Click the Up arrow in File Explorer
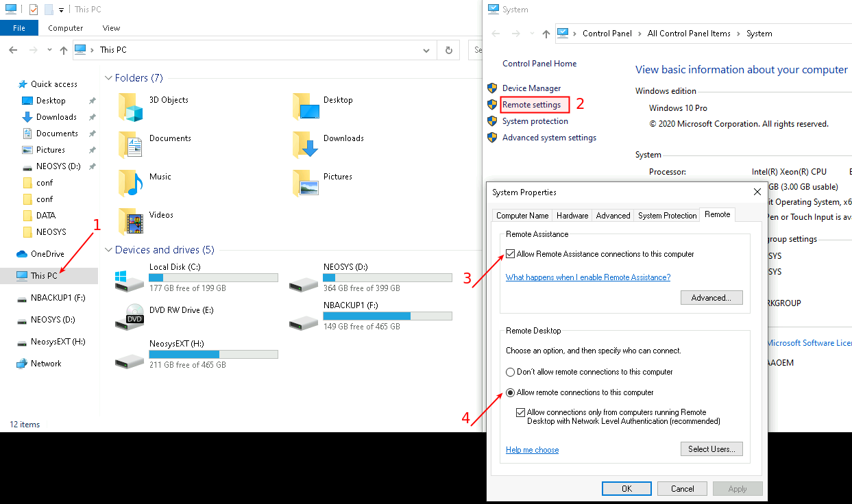 [64, 50]
